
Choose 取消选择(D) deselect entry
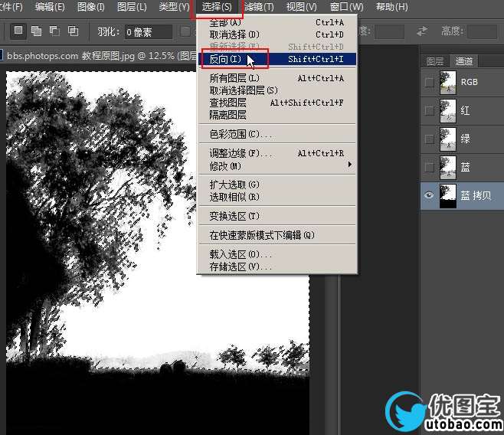coord(277,34)
